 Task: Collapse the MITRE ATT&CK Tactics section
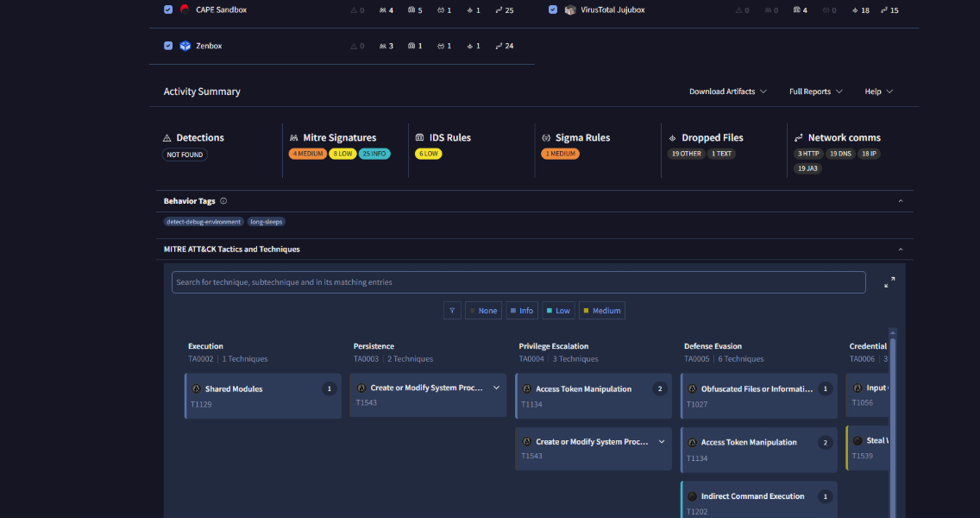900,249
